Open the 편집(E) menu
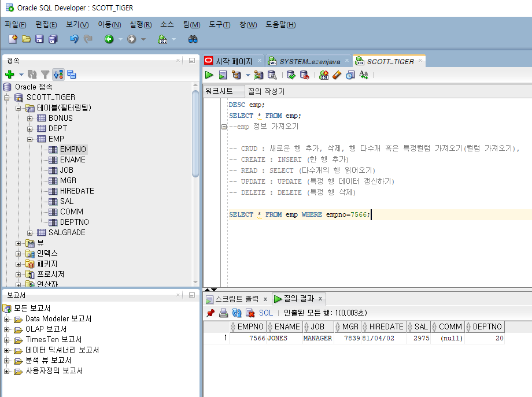 (46, 25)
